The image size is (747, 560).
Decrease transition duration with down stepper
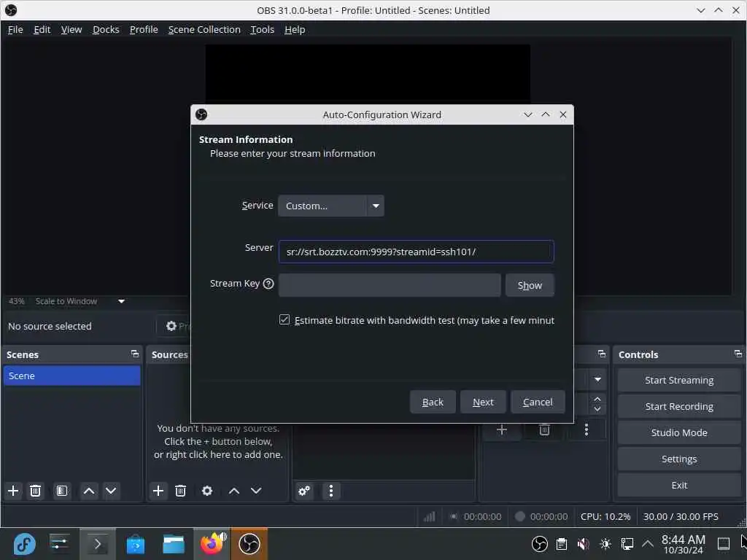597,409
